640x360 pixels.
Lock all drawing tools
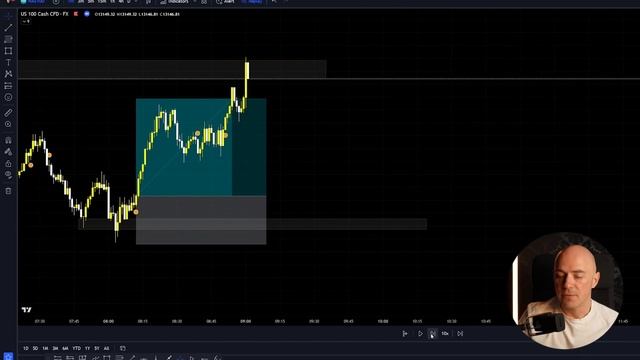[x=8, y=164]
